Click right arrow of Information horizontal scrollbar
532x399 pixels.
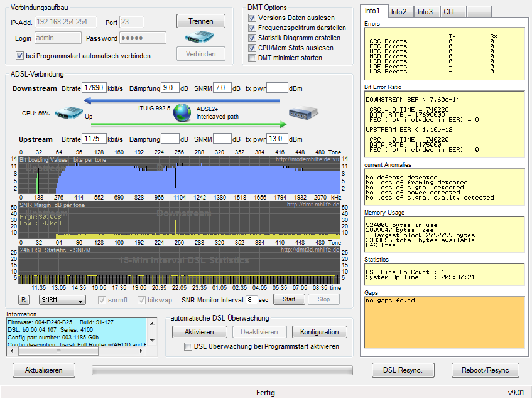pyautogui.click(x=141, y=351)
